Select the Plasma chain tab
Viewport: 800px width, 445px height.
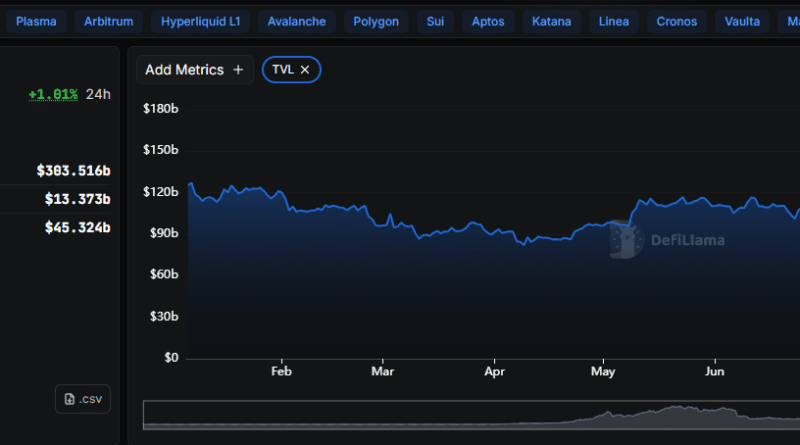pyautogui.click(x=36, y=21)
